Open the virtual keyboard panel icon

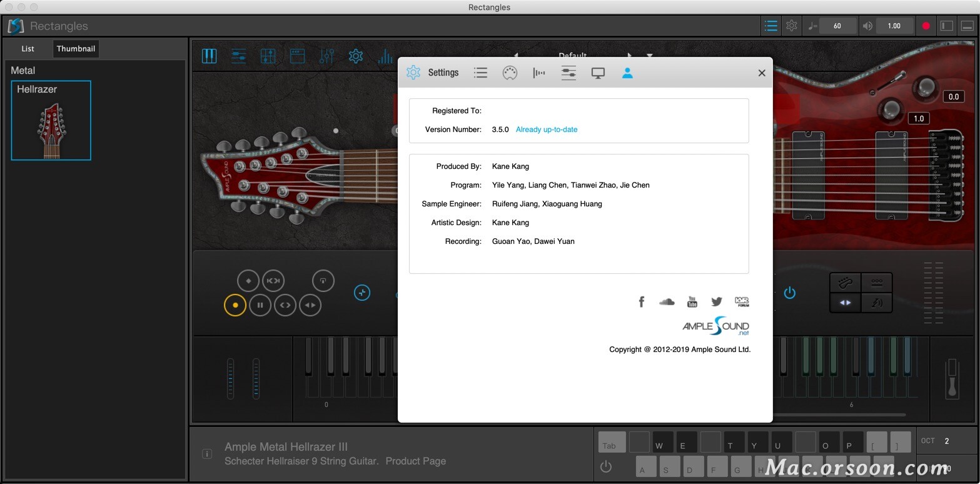[x=210, y=56]
